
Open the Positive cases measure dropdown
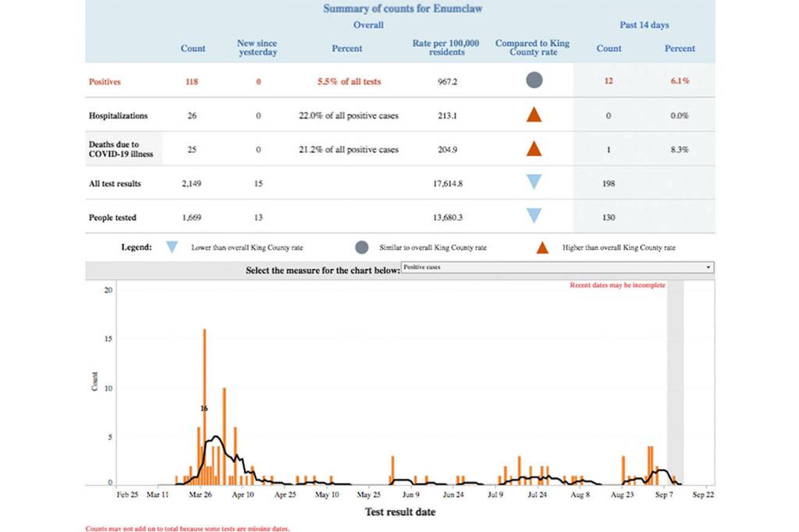tap(556, 268)
